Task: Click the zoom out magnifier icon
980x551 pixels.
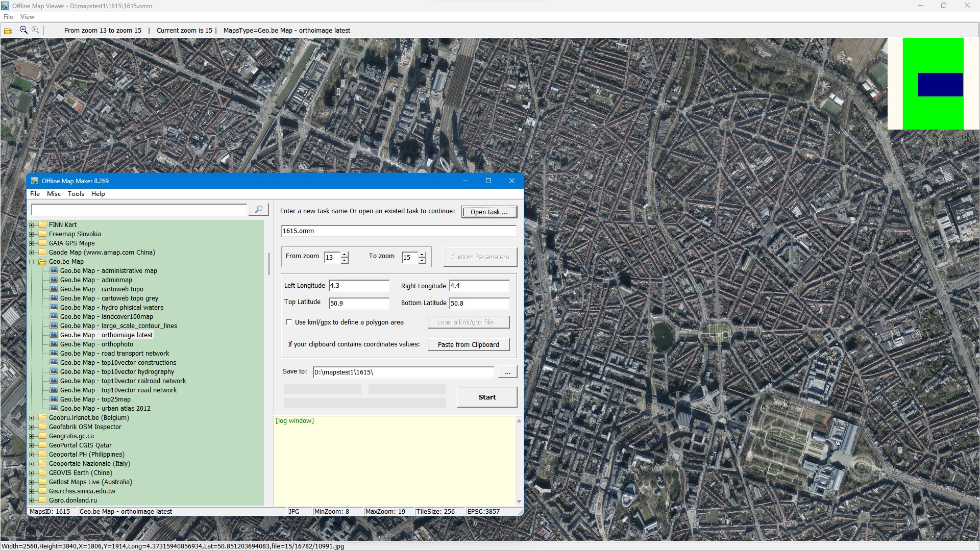Action: pos(23,30)
